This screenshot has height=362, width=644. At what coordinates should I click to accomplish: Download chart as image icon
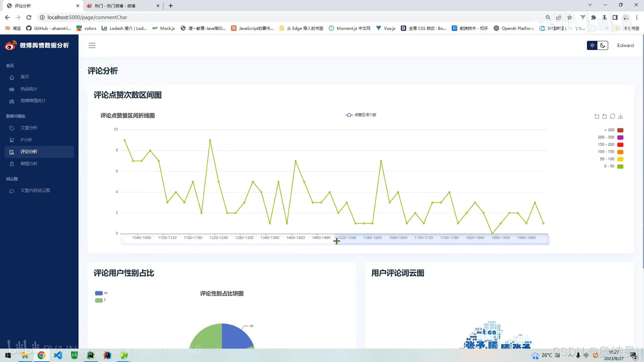coord(620,116)
